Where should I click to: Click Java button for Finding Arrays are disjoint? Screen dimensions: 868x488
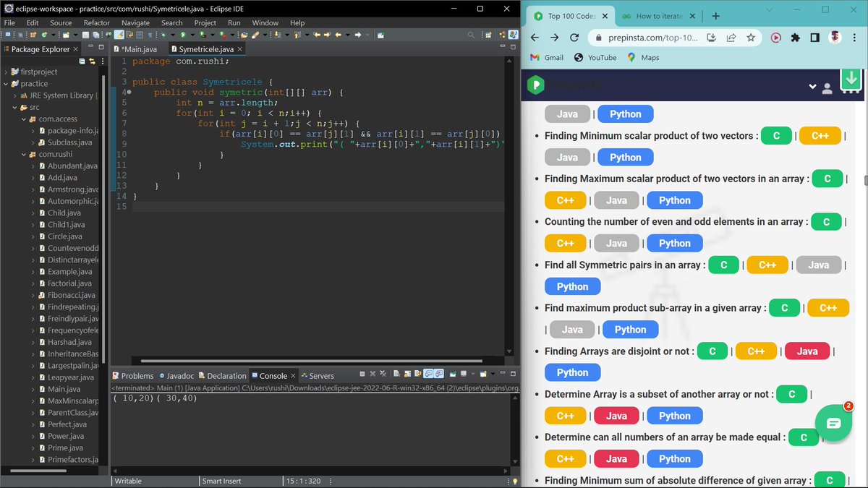[807, 351]
